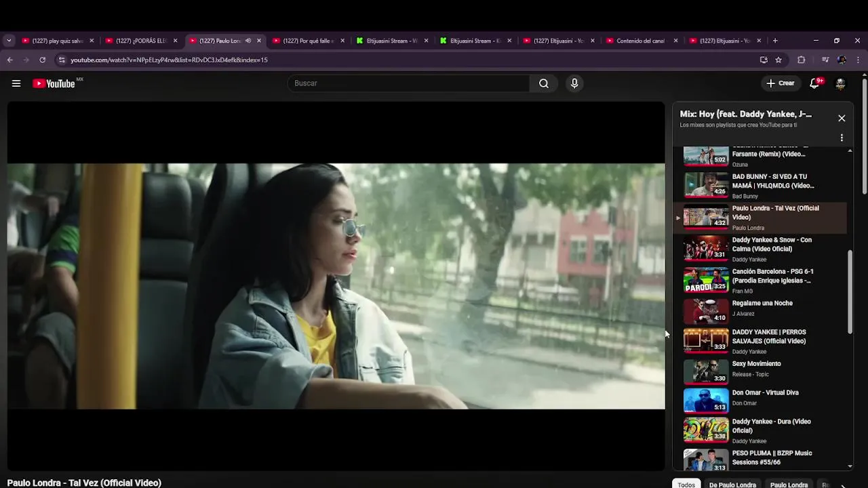Viewport: 868px width, 488px height.
Task: Click the page vertical scrollbar
Action: point(864,136)
